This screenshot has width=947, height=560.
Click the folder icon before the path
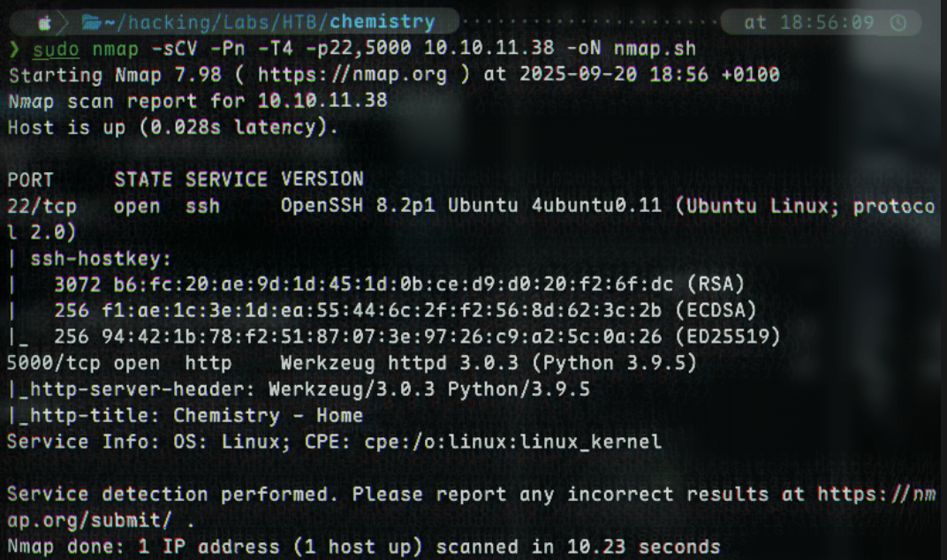pos(91,21)
